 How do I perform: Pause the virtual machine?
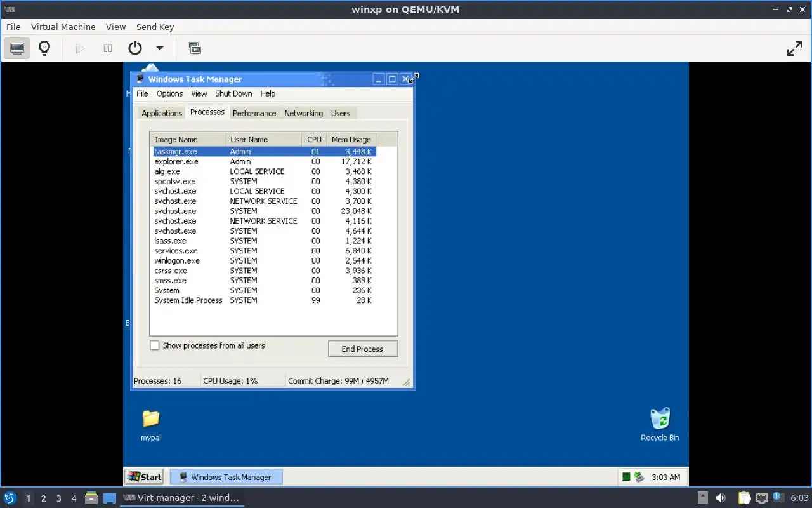pyautogui.click(x=108, y=48)
